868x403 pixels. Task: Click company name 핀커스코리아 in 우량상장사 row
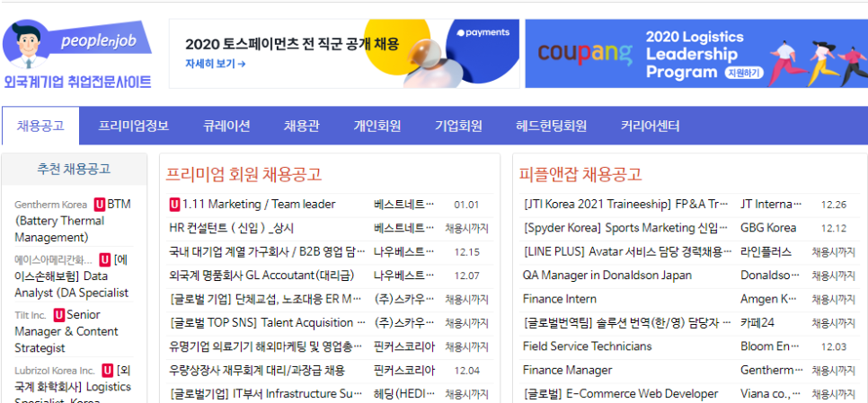click(404, 371)
